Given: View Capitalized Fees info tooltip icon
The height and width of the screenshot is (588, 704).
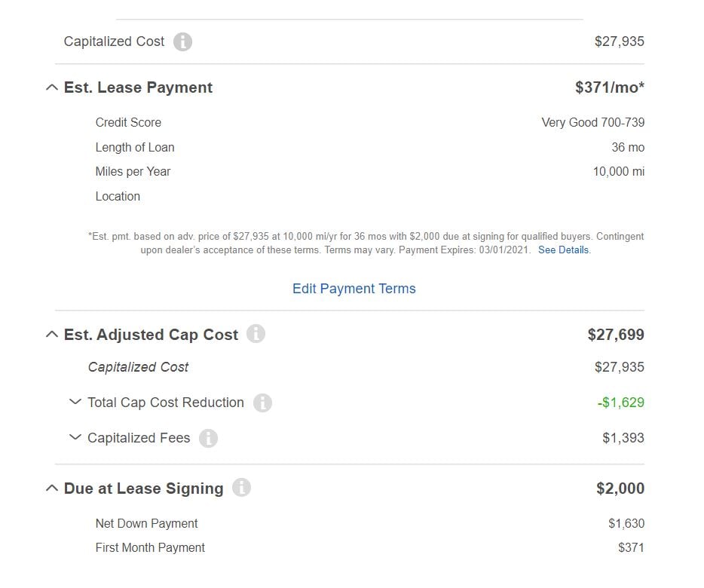Looking at the screenshot, I should tap(208, 438).
